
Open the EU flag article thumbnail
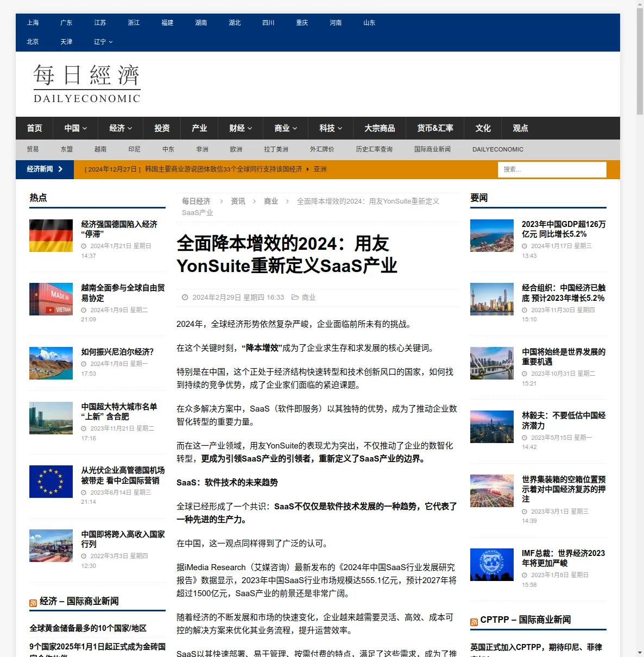coord(51,482)
